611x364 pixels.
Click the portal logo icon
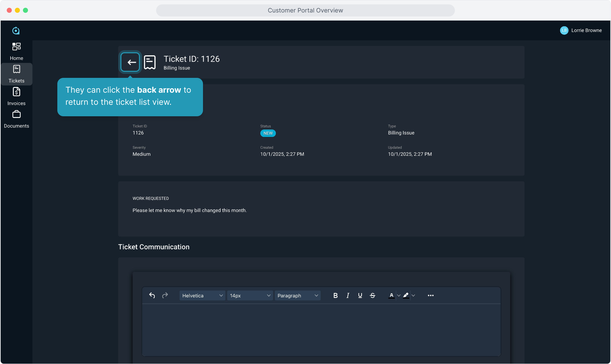pyautogui.click(x=16, y=31)
